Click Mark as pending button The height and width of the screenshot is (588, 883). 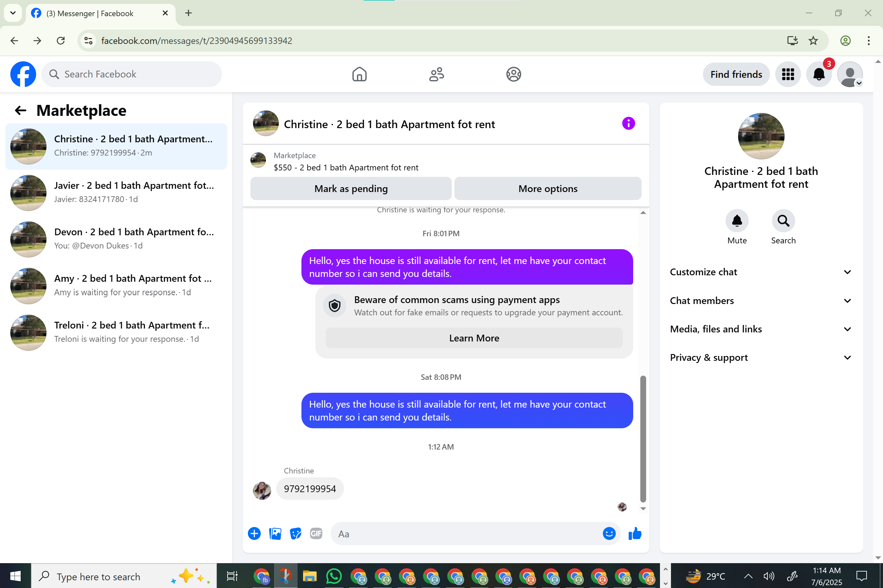(350, 188)
